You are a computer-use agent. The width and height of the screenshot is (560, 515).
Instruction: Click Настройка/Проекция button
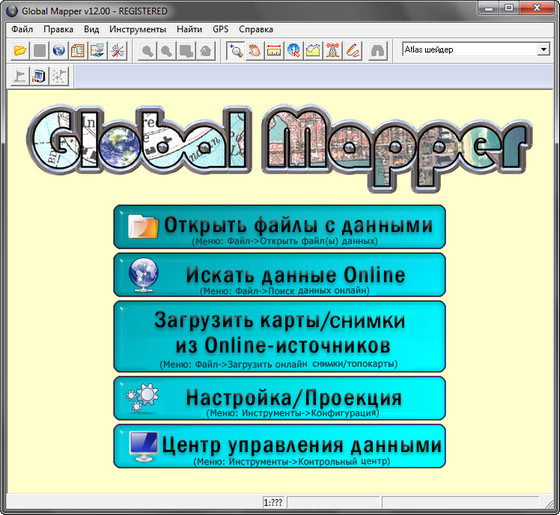[x=280, y=399]
